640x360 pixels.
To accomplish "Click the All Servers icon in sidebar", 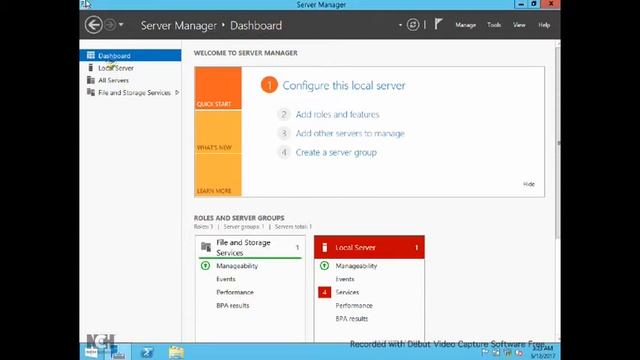I will [91, 80].
